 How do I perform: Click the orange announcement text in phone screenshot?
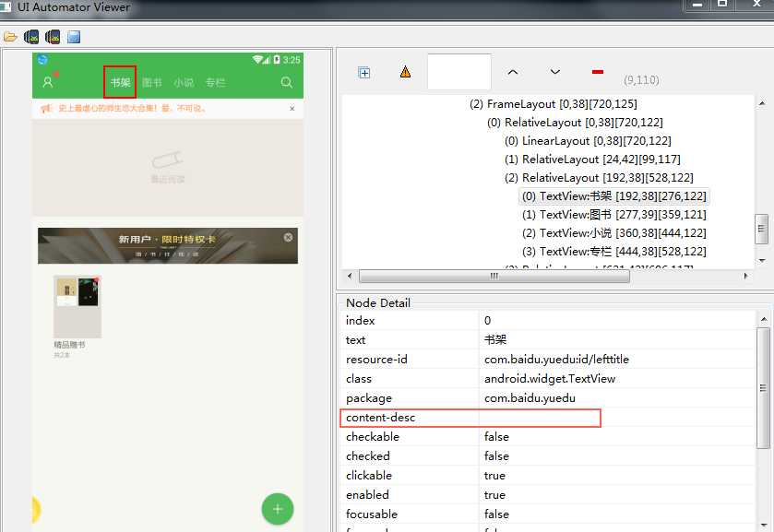tap(132, 109)
